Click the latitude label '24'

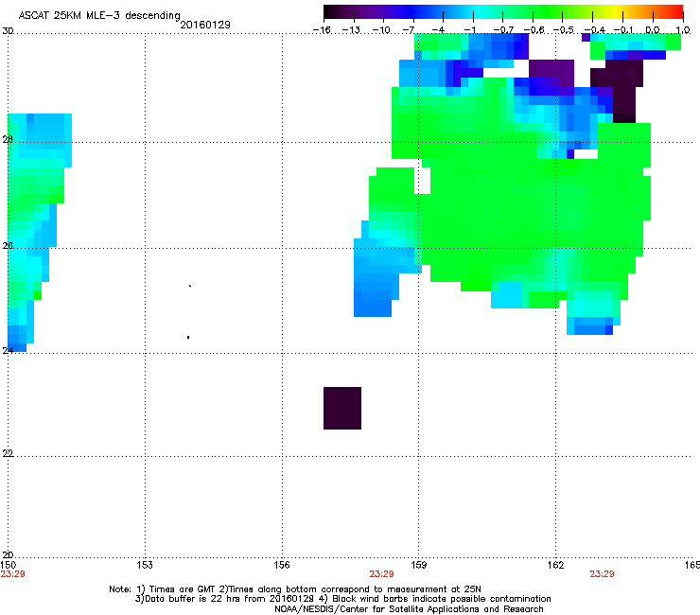tap(8, 351)
